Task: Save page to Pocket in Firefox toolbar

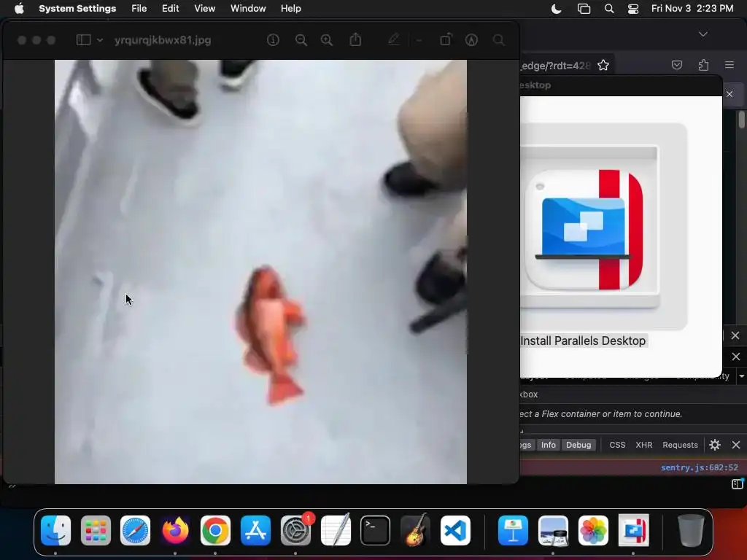Action: 677,65
